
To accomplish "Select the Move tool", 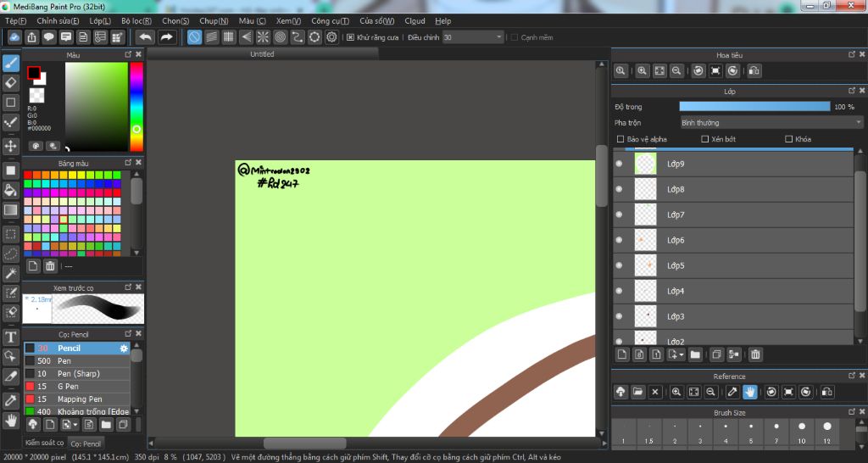I will click(10, 146).
